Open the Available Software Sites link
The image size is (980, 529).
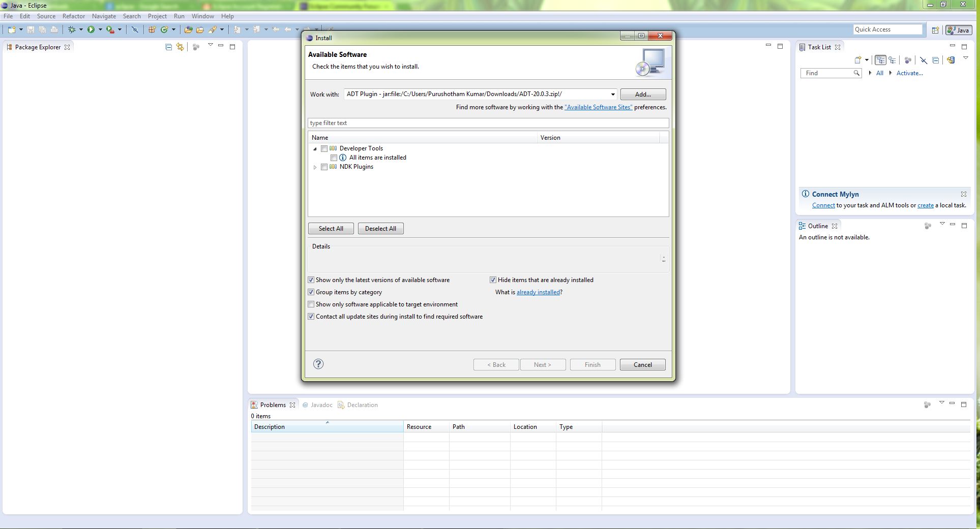click(598, 107)
